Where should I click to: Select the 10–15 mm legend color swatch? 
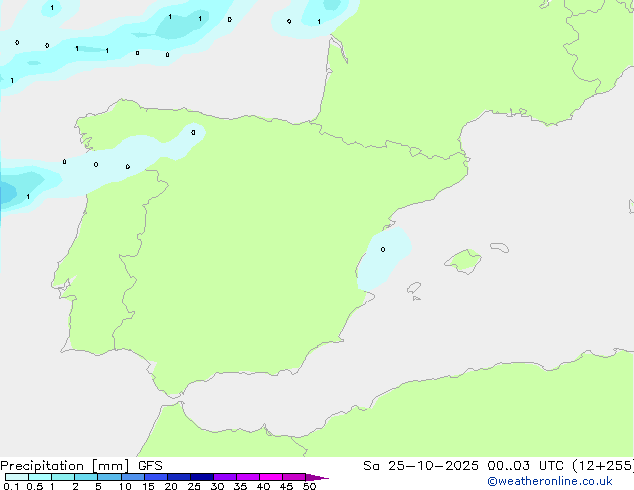(132, 477)
